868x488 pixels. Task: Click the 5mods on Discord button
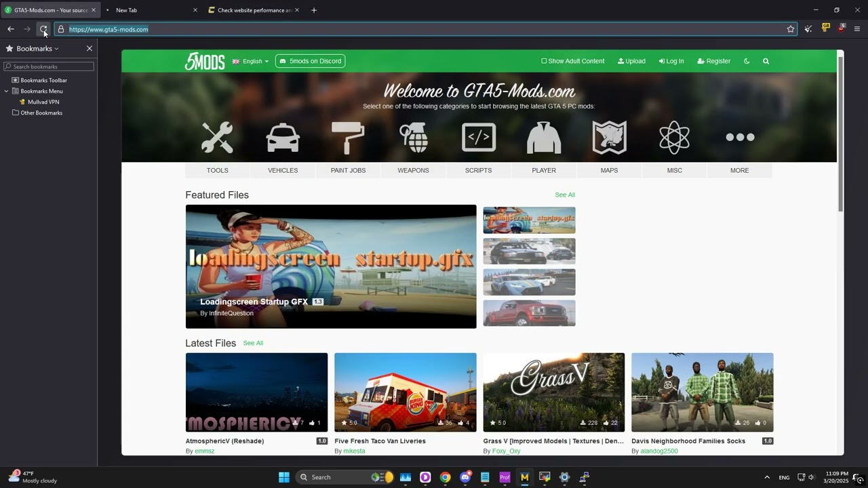point(311,61)
